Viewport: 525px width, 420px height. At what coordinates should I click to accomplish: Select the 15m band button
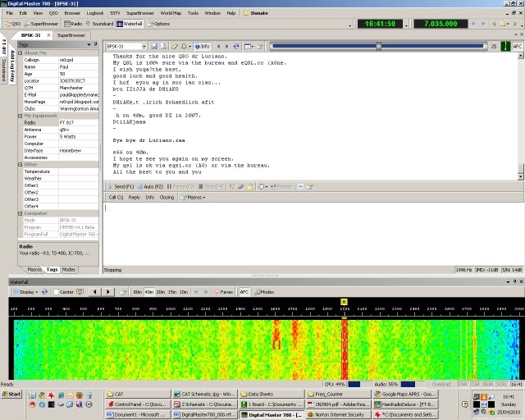(172, 292)
